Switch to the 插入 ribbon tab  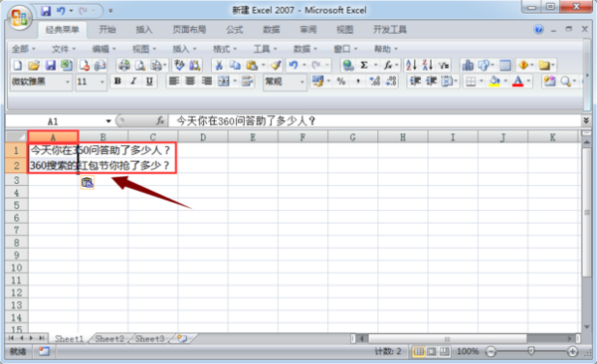(144, 29)
